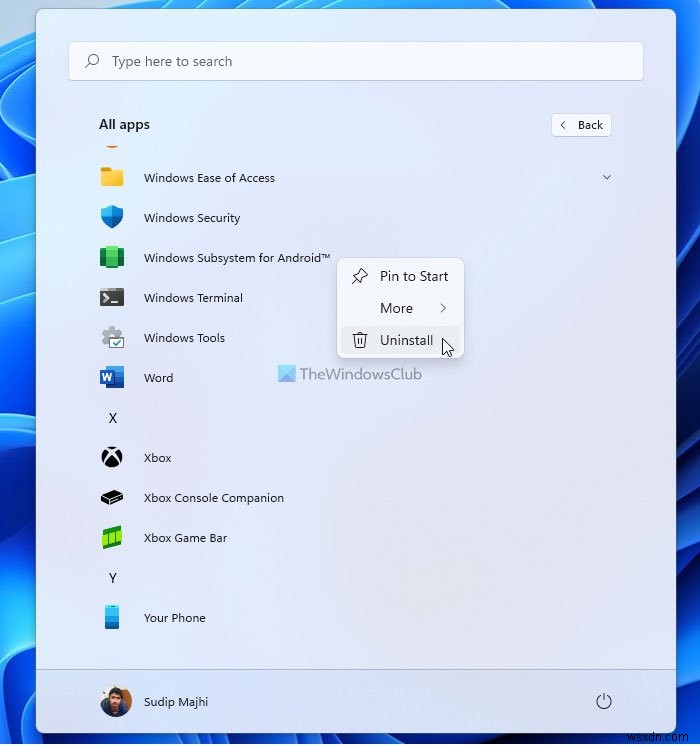Image resolution: width=700 pixels, height=747 pixels.
Task: Select Pin to Start from the context menu
Action: point(400,276)
